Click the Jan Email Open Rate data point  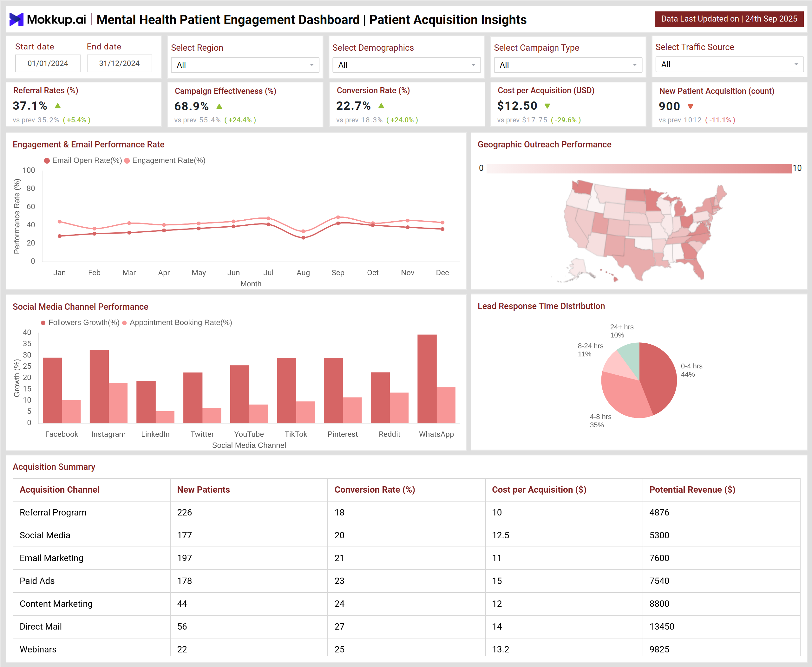click(x=60, y=236)
